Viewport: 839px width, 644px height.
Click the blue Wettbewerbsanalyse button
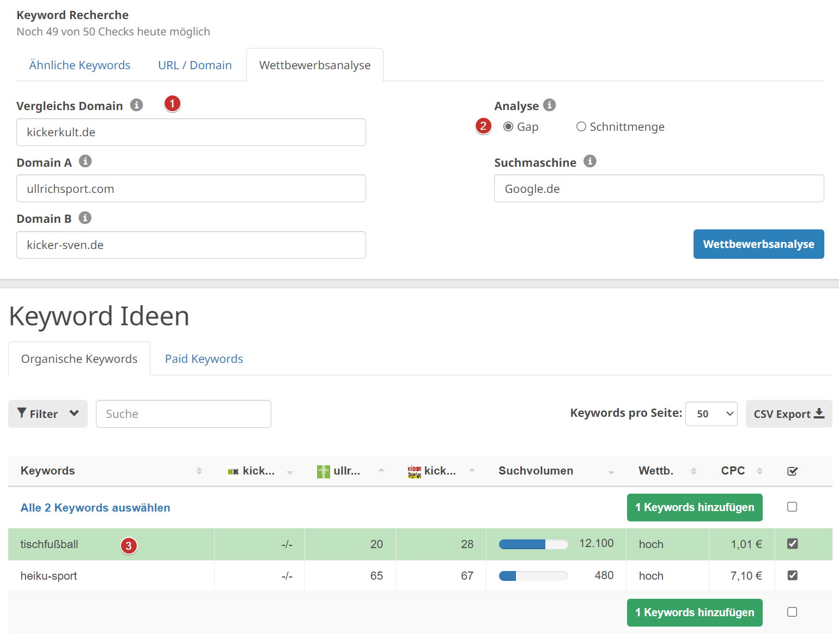pos(758,244)
